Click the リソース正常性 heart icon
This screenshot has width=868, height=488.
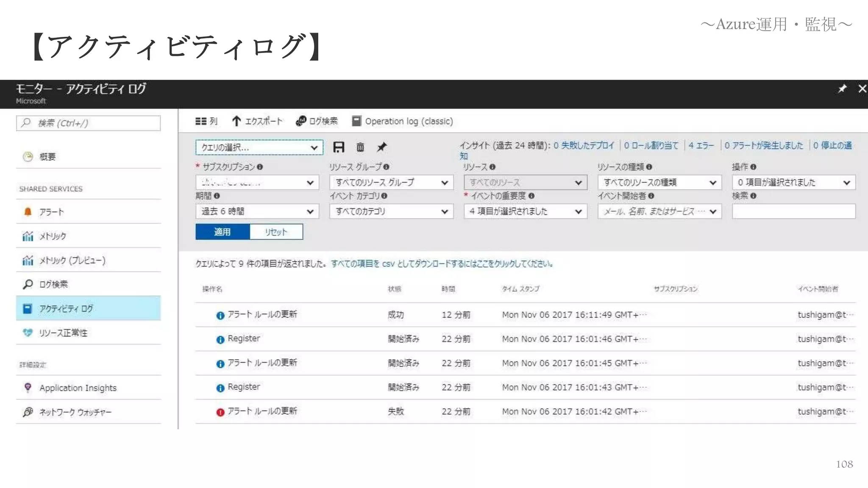(x=28, y=333)
